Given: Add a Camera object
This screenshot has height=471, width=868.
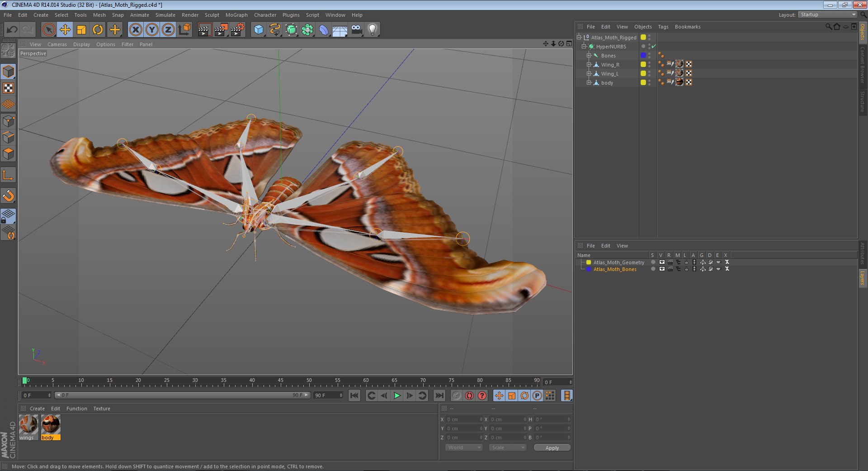Looking at the screenshot, I should (x=357, y=30).
